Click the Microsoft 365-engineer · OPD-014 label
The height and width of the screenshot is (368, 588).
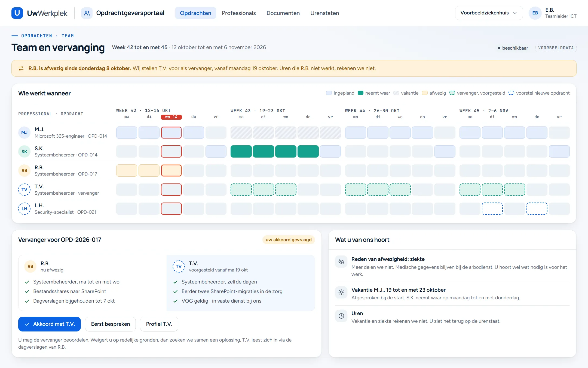click(71, 136)
